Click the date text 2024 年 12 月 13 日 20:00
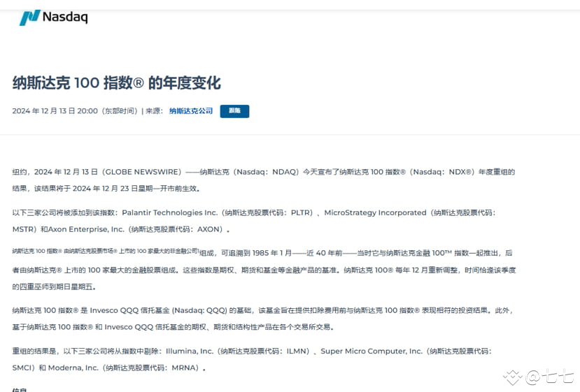This screenshot has width=580, height=392. pyautogui.click(x=55, y=111)
